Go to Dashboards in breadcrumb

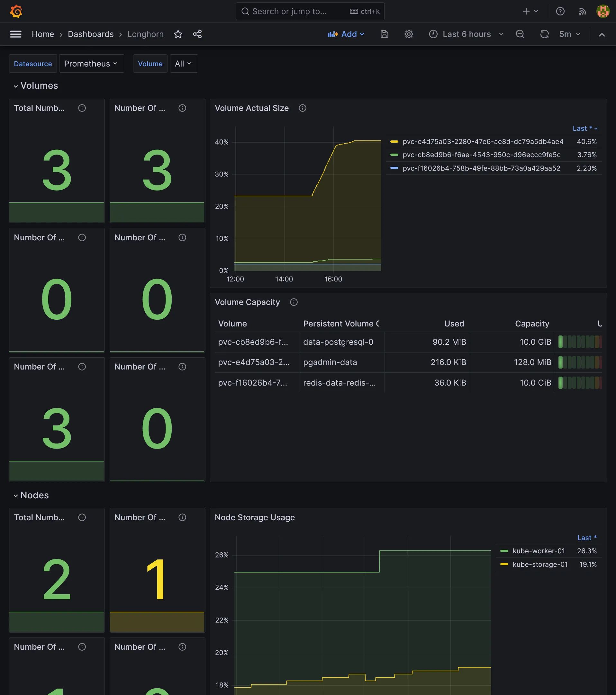coord(90,34)
